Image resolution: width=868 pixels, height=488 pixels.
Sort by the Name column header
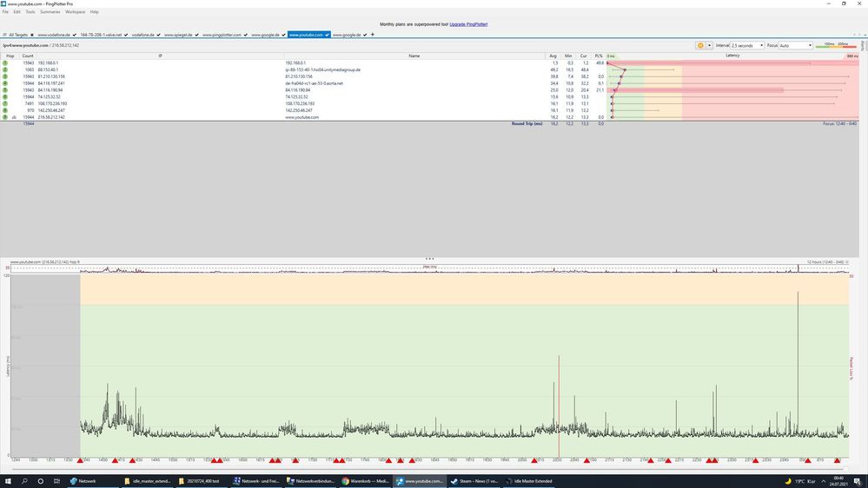point(414,56)
